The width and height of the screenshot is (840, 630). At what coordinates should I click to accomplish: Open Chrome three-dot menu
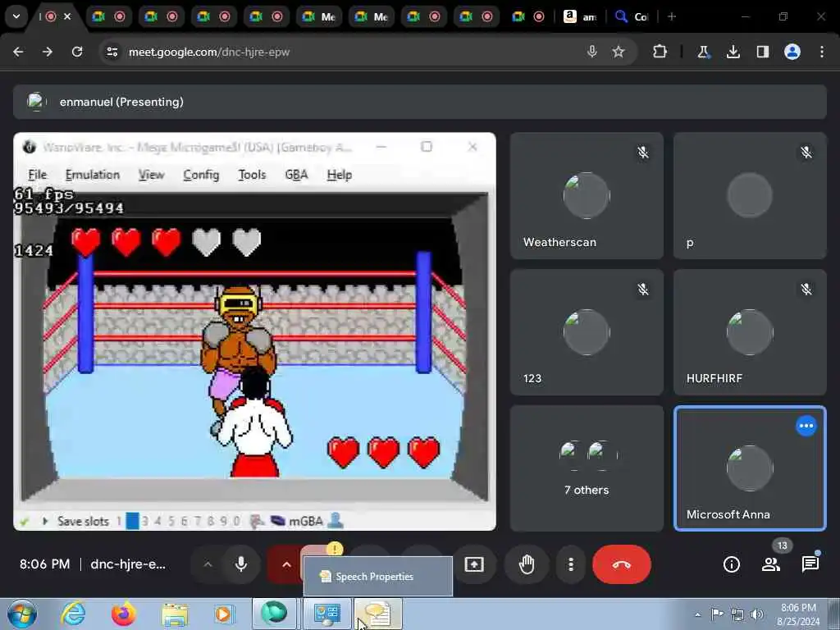coord(822,52)
